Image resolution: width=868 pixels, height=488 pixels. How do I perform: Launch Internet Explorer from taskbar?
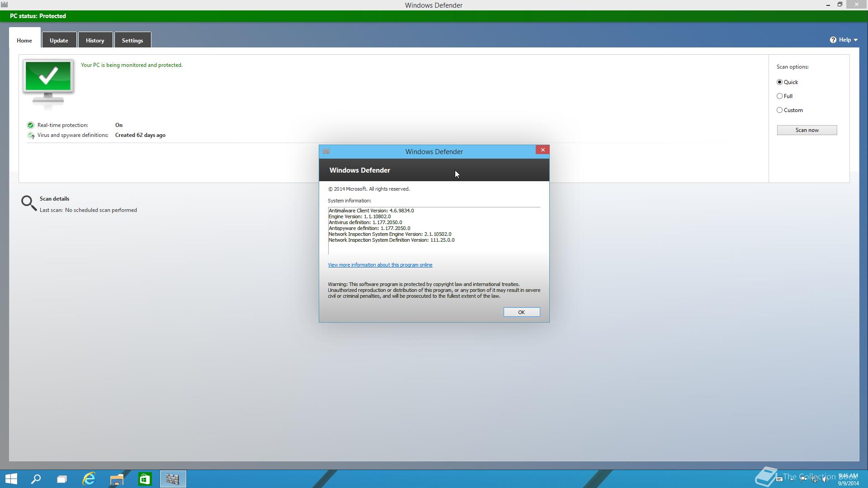pyautogui.click(x=90, y=479)
